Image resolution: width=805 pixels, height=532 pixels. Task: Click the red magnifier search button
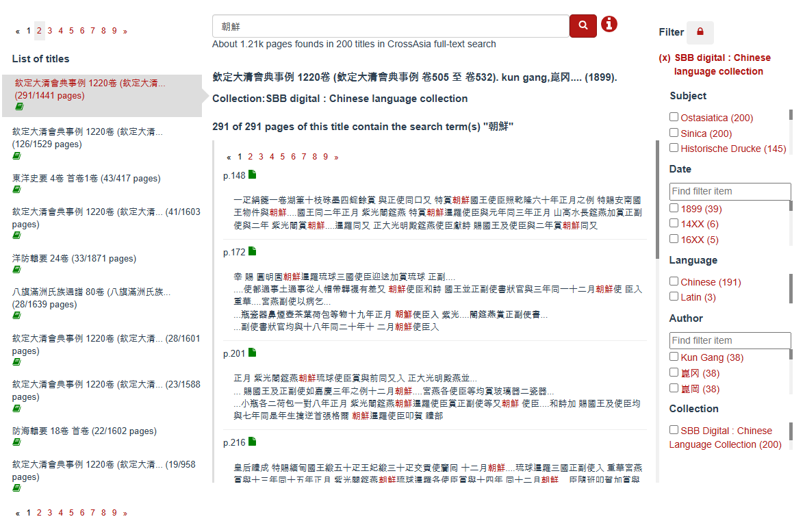coord(583,26)
